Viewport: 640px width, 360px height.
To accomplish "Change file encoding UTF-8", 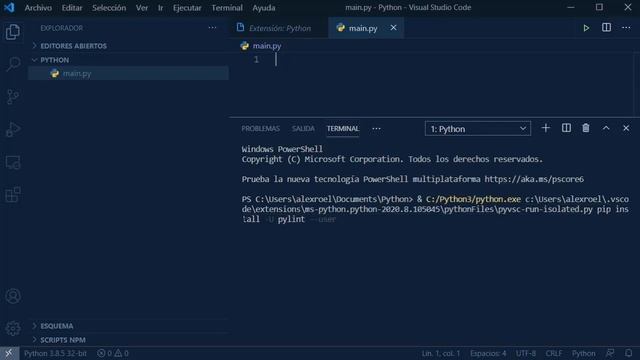I will 526,353.
